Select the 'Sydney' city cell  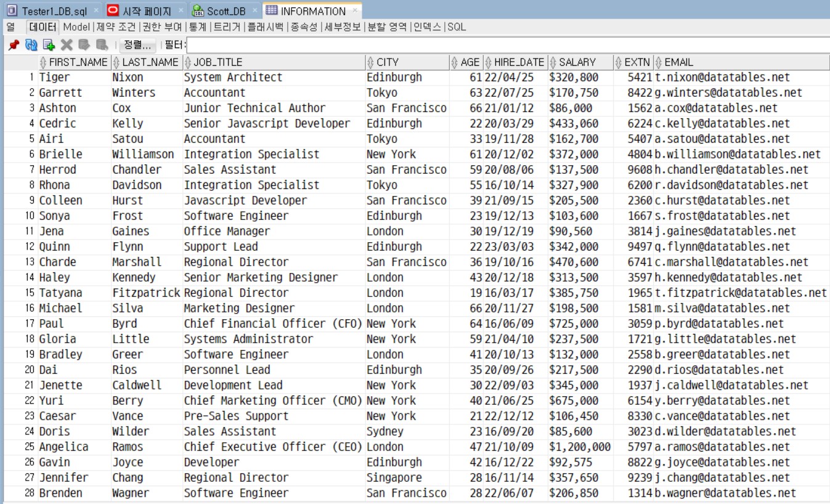407,432
